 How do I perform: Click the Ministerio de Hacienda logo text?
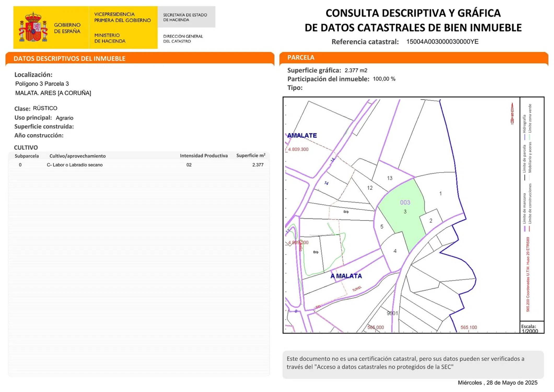pyautogui.click(x=110, y=38)
